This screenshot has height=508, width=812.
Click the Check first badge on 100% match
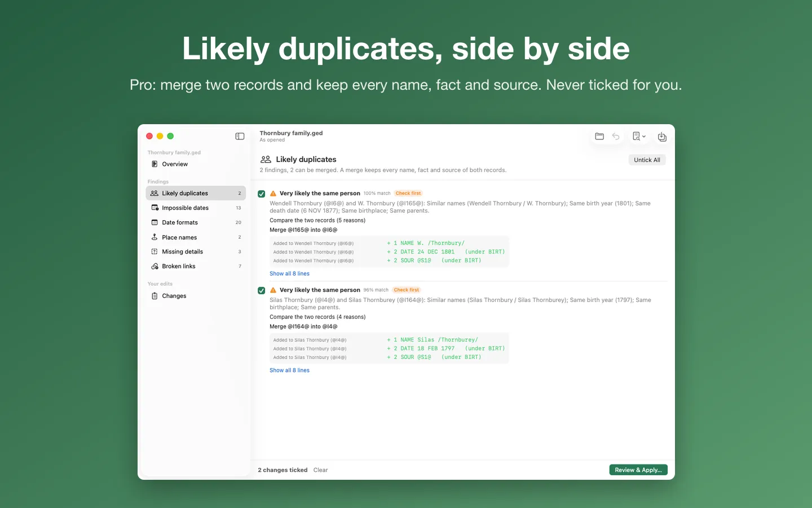coord(408,193)
